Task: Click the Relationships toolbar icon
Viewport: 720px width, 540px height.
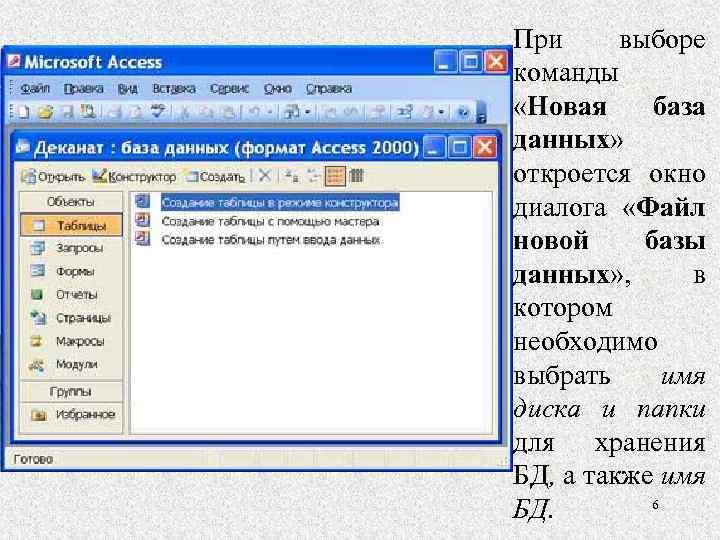Action: point(404,112)
